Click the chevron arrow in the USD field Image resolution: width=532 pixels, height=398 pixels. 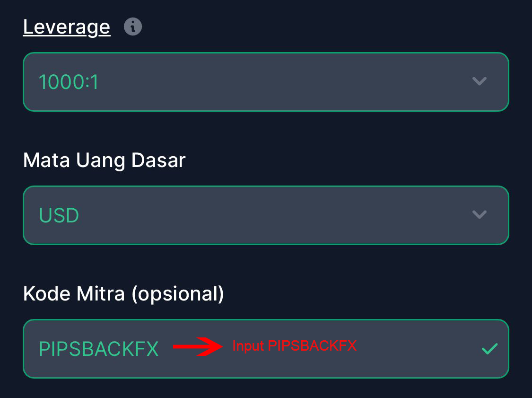coord(479,215)
